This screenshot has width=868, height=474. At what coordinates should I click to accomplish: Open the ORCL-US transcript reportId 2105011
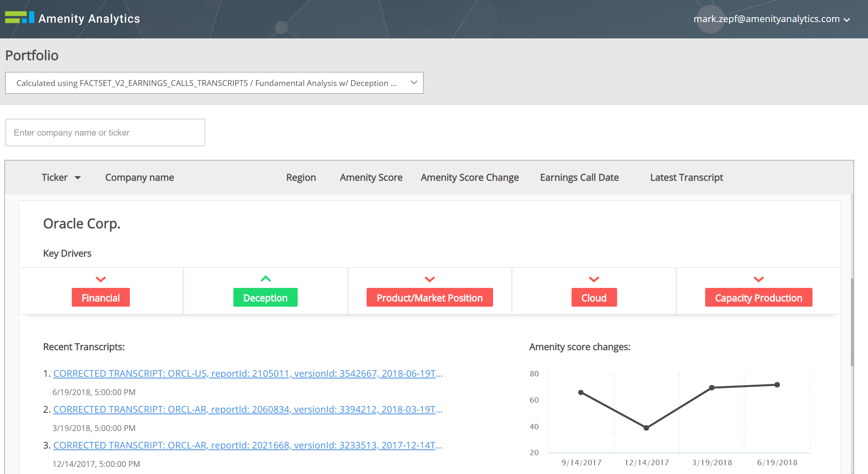pos(248,373)
